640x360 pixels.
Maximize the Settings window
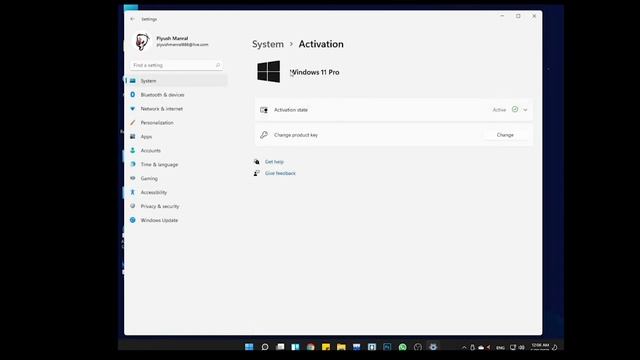click(518, 16)
